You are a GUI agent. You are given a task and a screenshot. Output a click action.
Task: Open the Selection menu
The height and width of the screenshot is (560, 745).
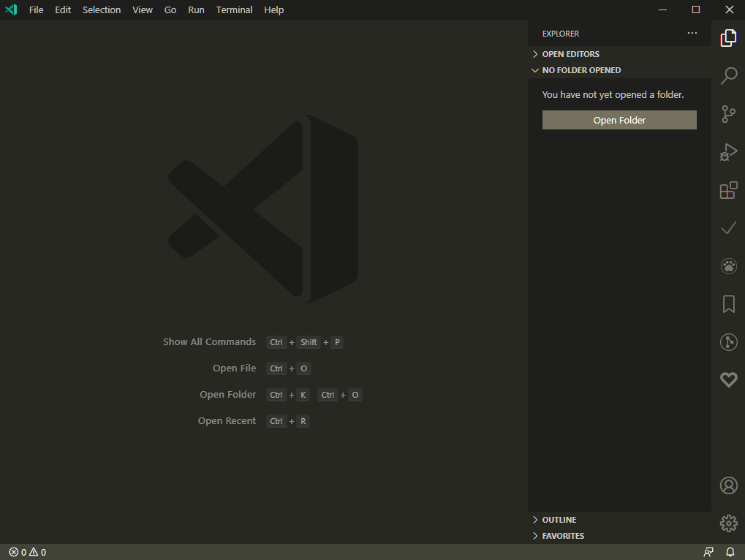(x=102, y=10)
